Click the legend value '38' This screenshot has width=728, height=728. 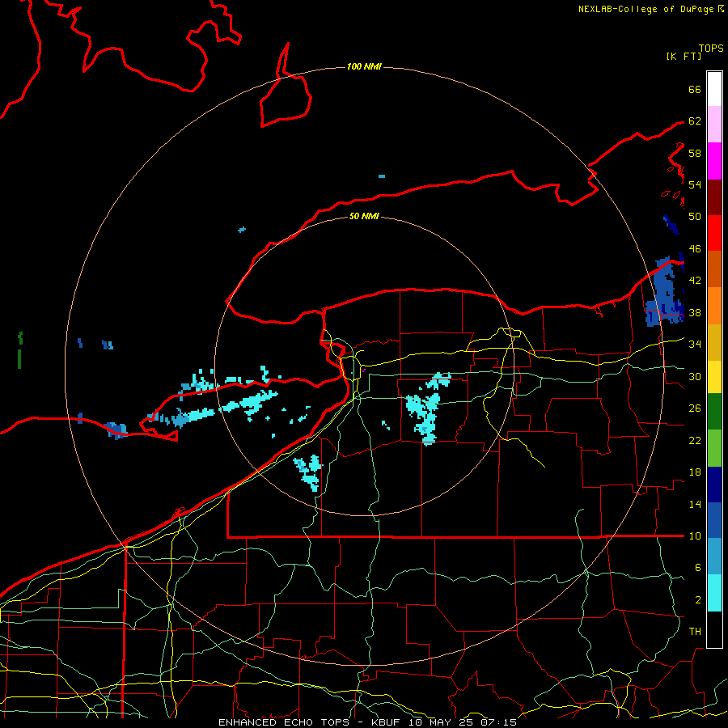[695, 312]
